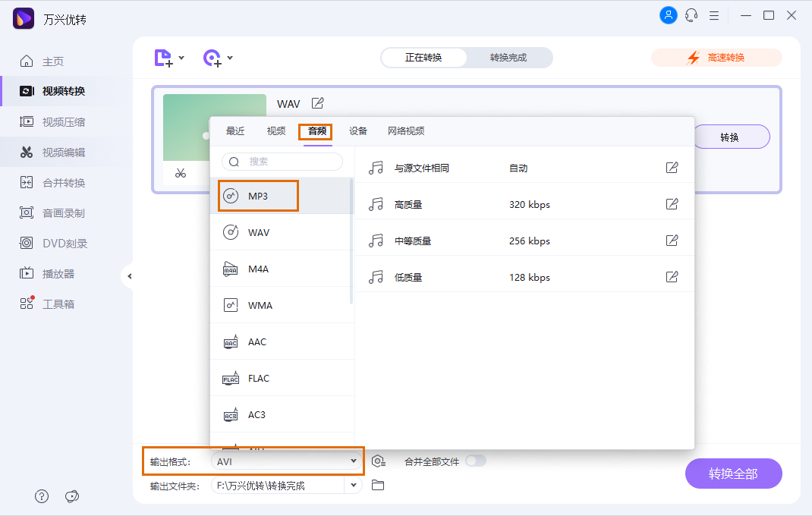812x516 pixels.
Task: Switch to the 设备 format tab
Action: coord(358,131)
